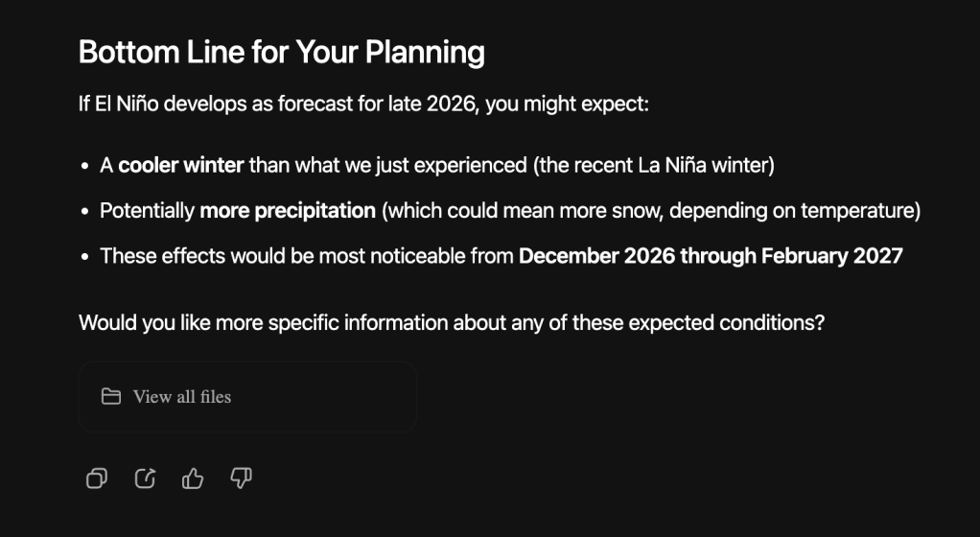Click the bold "more precipitation" text
The height and width of the screenshot is (537, 980).
tap(287, 210)
